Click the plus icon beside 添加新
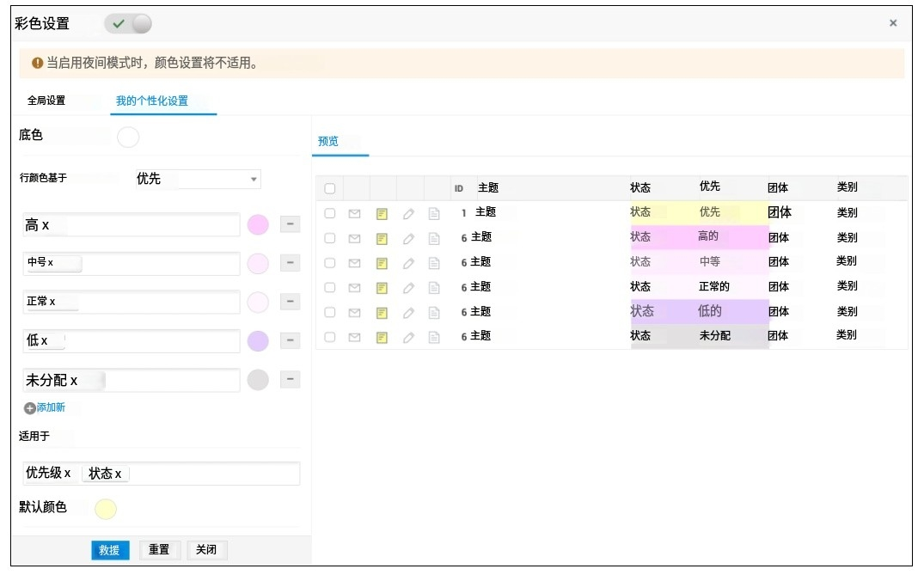This screenshot has height=575, width=924. [29, 408]
